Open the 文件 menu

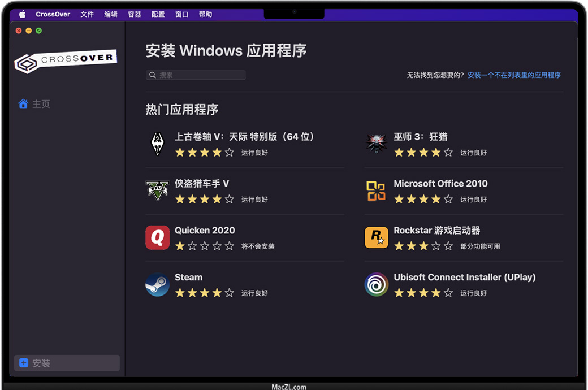[87, 14]
